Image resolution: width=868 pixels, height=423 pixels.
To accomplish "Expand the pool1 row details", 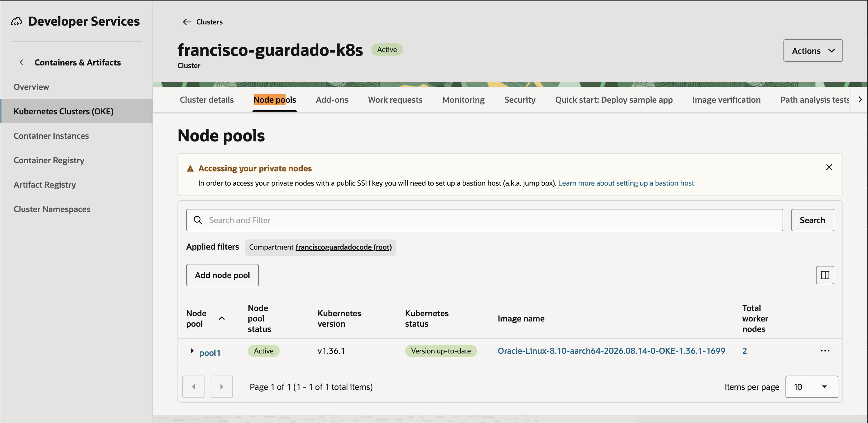I will pos(192,351).
